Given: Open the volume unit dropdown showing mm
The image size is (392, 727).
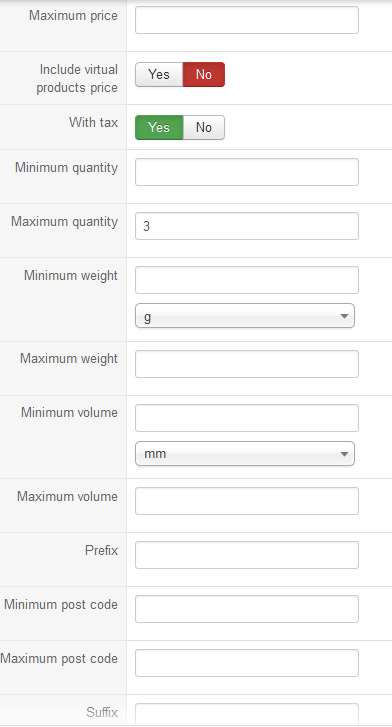Looking at the screenshot, I should click(245, 454).
